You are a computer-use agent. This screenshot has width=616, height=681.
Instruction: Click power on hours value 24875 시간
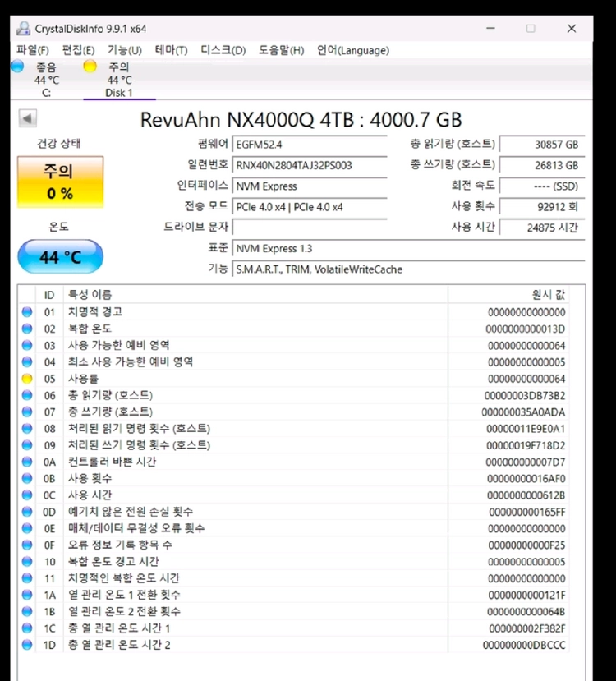tap(542, 228)
